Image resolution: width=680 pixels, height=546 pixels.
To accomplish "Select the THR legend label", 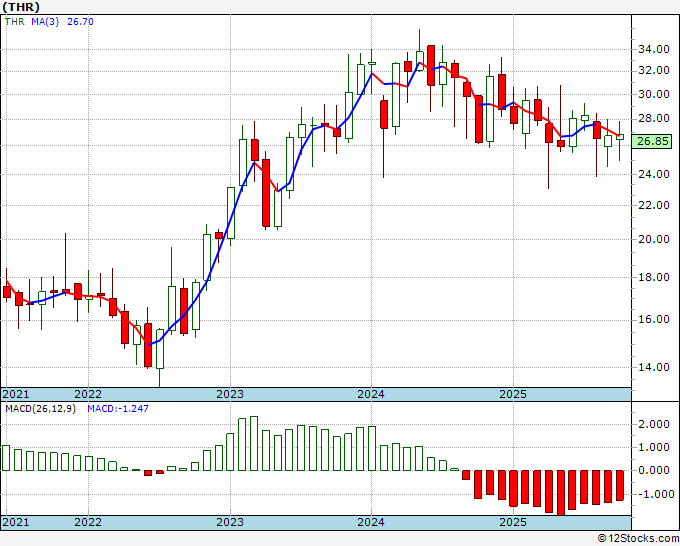I will point(15,22).
